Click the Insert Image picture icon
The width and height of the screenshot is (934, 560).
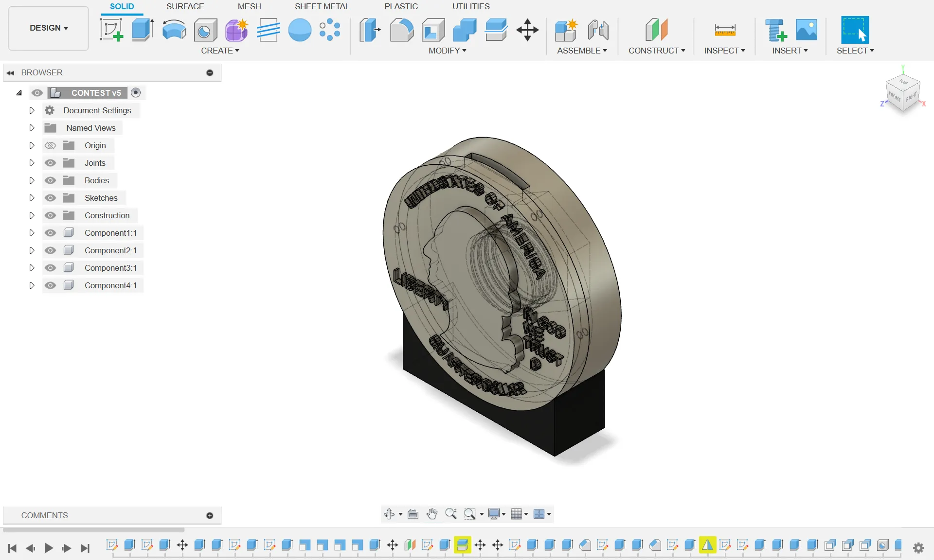coord(806,30)
